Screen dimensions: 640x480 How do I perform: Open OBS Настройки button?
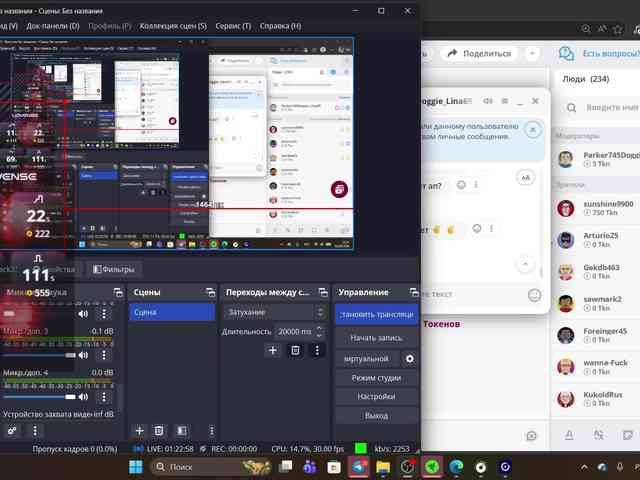[x=376, y=396]
